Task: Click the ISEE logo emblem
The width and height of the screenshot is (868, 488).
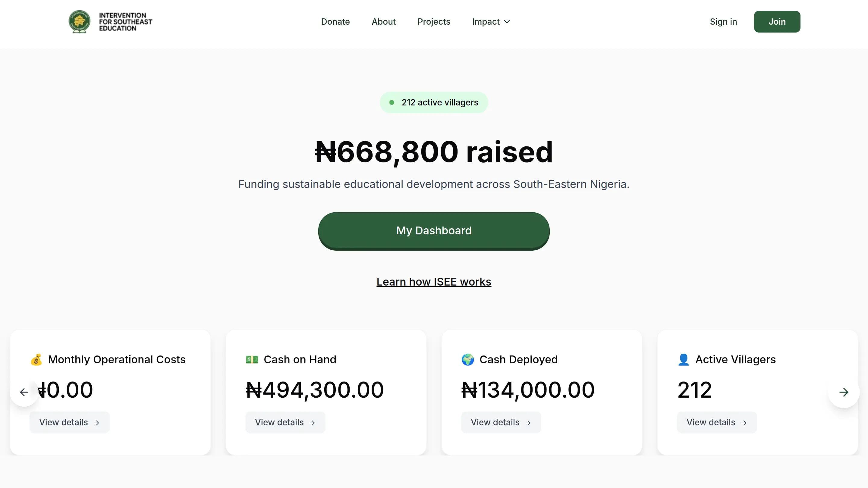Action: (80, 22)
